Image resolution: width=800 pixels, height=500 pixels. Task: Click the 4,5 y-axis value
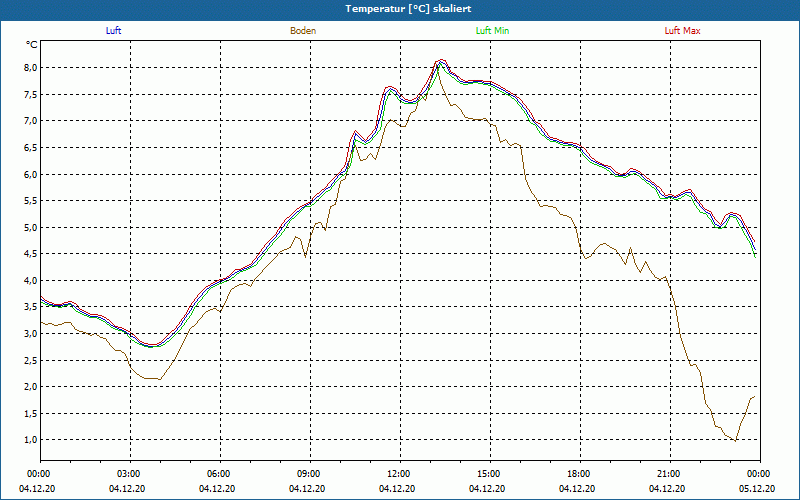click(x=31, y=254)
